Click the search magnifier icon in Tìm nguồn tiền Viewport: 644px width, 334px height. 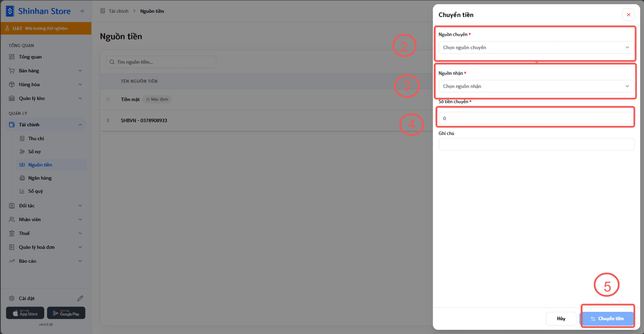tap(112, 62)
